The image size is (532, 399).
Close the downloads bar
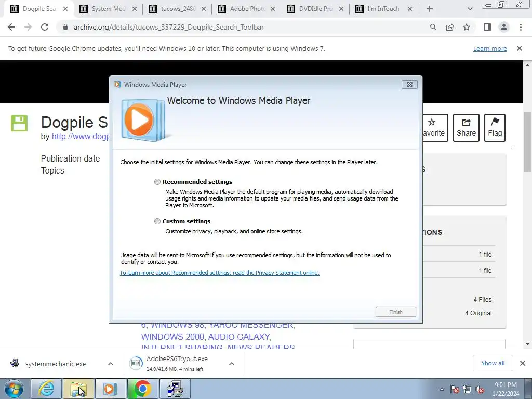pos(523,363)
